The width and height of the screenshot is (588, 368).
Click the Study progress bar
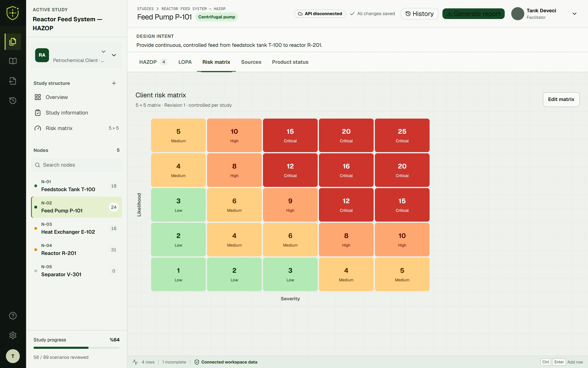(77, 348)
